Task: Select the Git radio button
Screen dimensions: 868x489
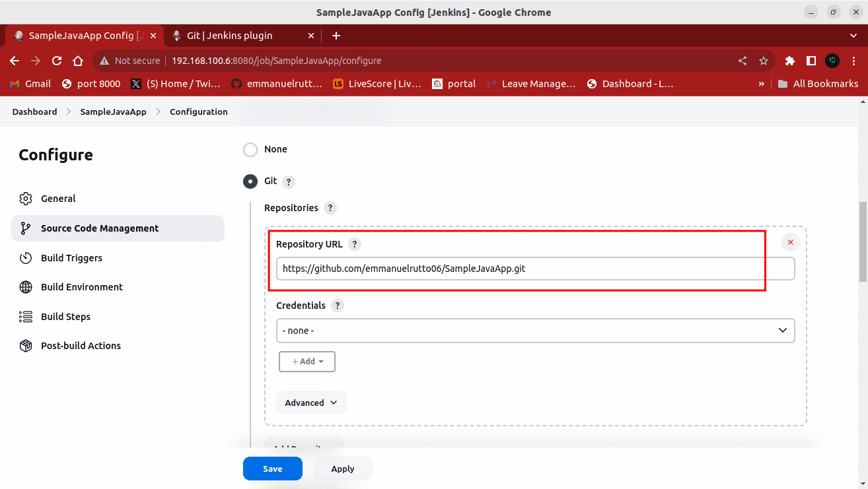Action: (250, 181)
